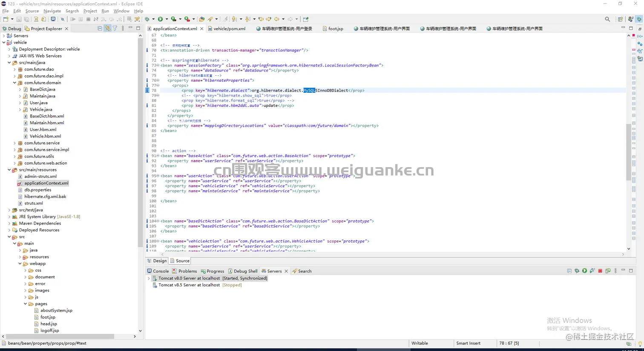Click the Project Explorer filter funnel icon
The width and height of the screenshot is (644, 351).
[x=115, y=29]
